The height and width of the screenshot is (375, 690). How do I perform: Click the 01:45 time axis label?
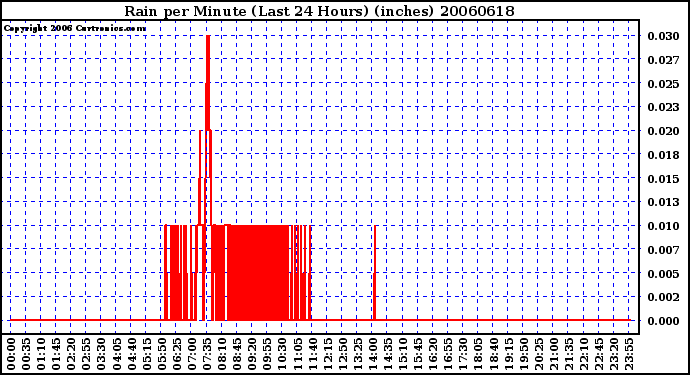(56, 354)
